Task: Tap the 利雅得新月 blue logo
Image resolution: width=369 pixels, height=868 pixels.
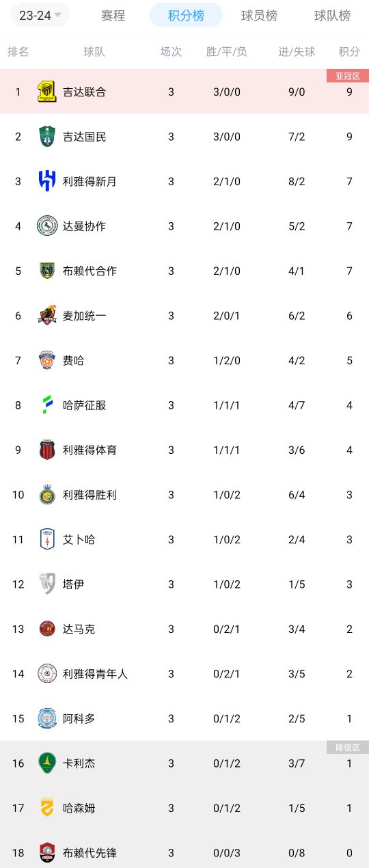Action: click(47, 181)
